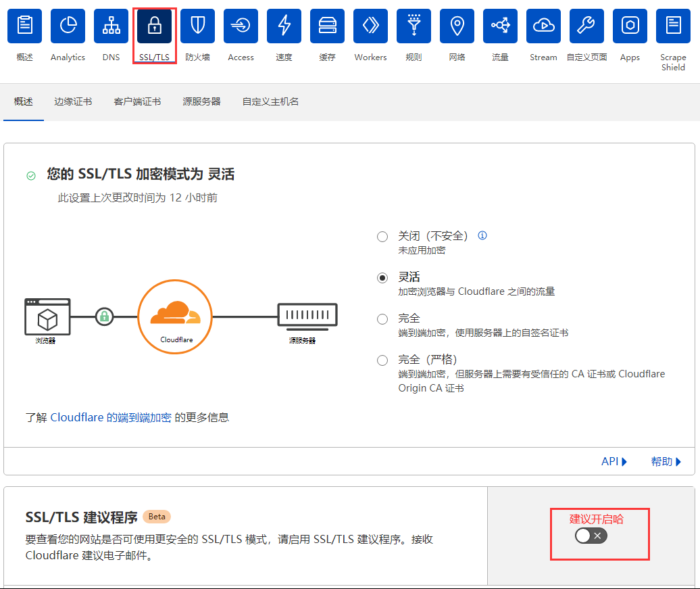Switch to the 自定义主机名 tab
The width and height of the screenshot is (700, 589).
pyautogui.click(x=270, y=101)
